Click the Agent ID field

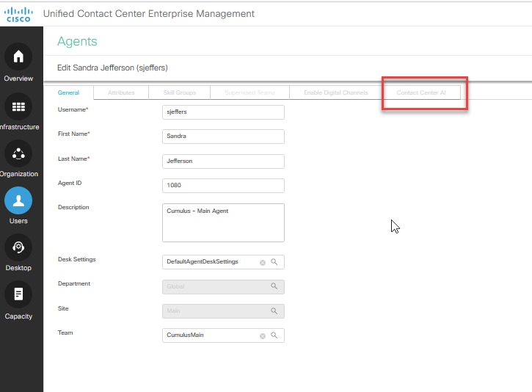223,185
